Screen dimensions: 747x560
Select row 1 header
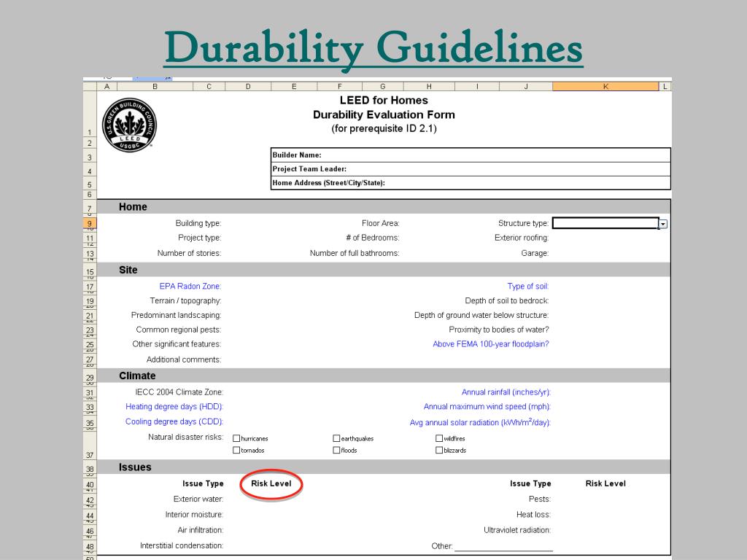pyautogui.click(x=90, y=114)
